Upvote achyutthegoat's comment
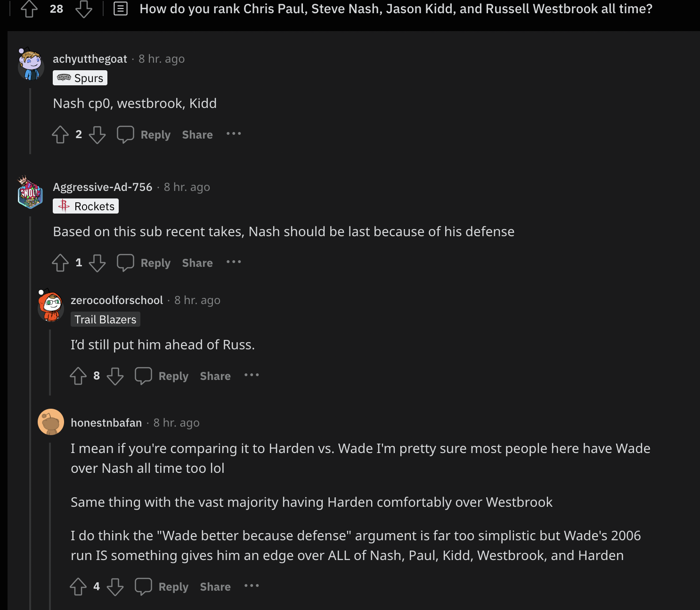This screenshot has width=700, height=610. 60,135
